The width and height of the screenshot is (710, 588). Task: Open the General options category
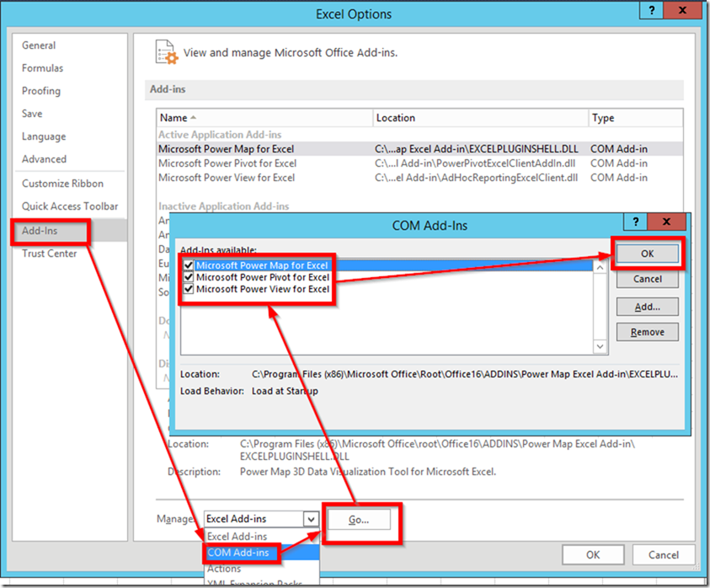pyautogui.click(x=39, y=45)
